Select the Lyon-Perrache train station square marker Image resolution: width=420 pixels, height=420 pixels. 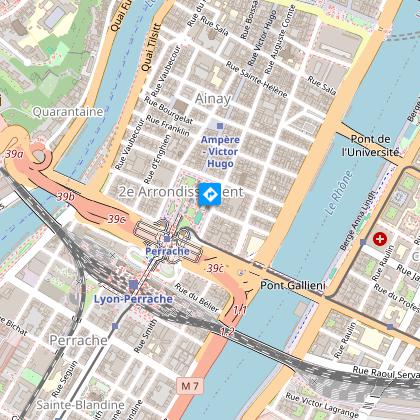pyautogui.click(x=133, y=285)
